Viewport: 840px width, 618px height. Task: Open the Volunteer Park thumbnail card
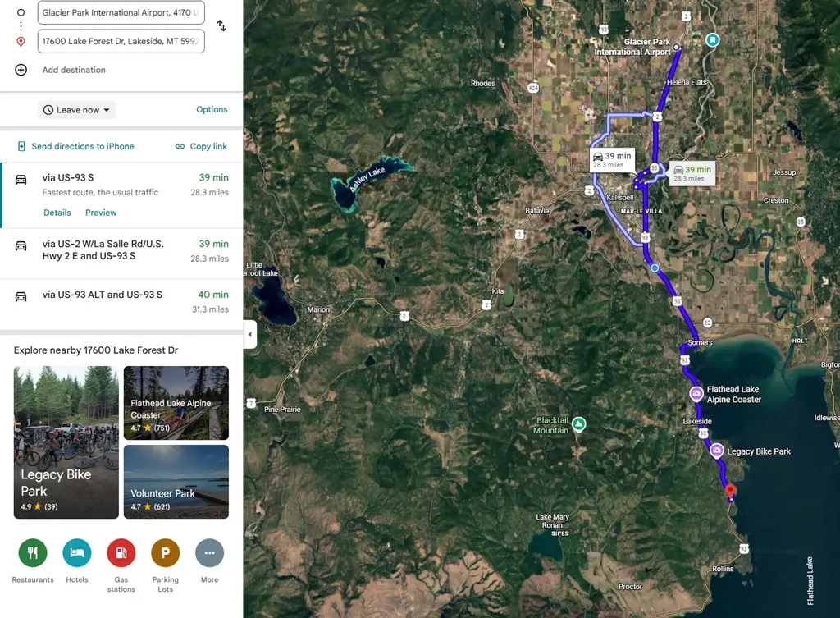(176, 482)
